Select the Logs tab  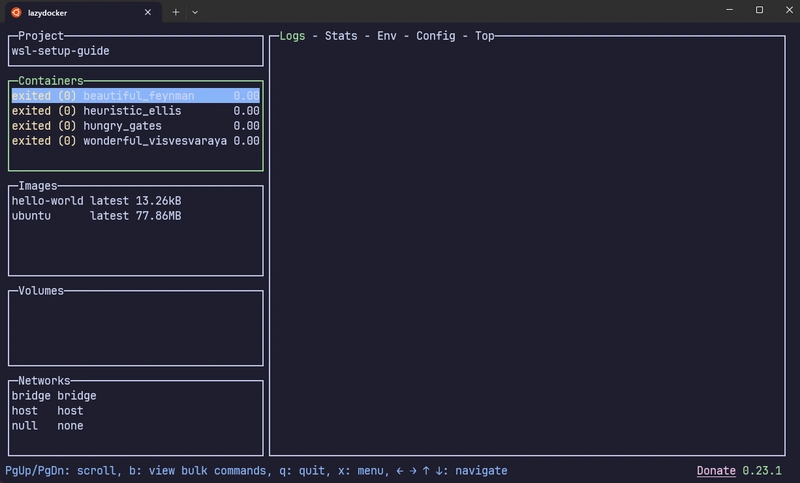click(x=292, y=36)
